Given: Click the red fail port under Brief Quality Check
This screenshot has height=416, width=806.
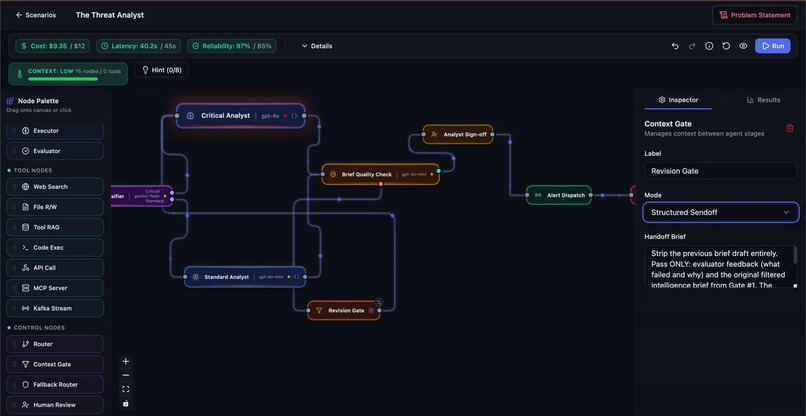Looking at the screenshot, I should pos(380,184).
